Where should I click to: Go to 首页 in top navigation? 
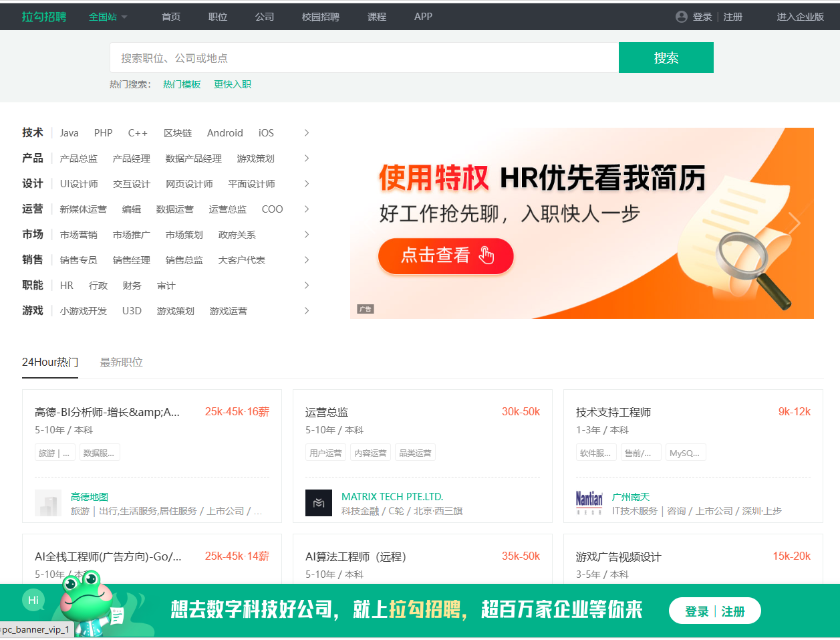[171, 17]
